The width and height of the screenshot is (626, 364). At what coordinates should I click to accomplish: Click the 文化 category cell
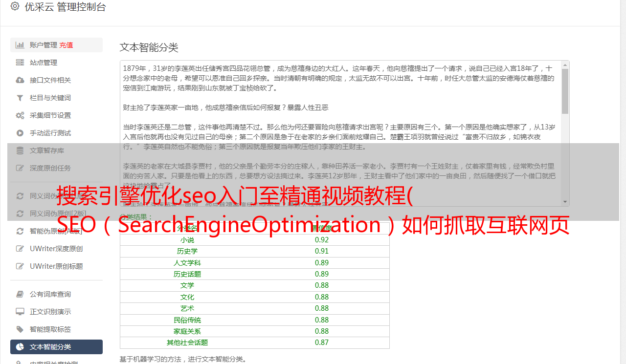(x=187, y=297)
